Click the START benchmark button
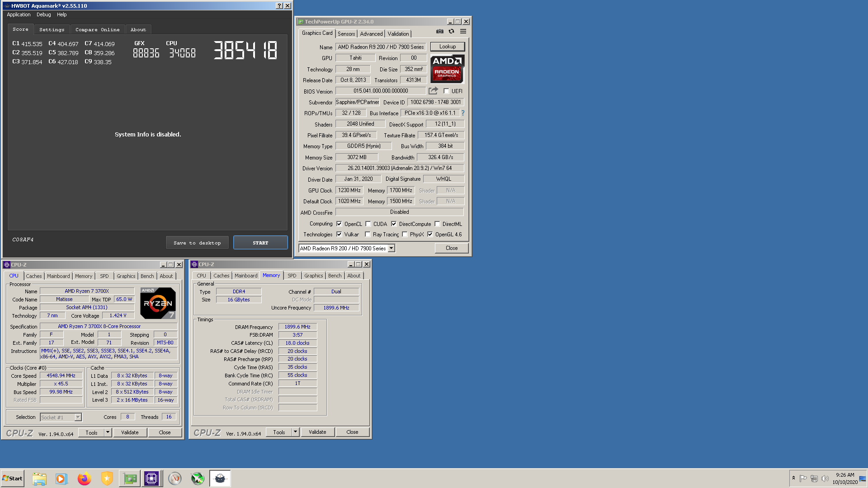 tap(260, 243)
